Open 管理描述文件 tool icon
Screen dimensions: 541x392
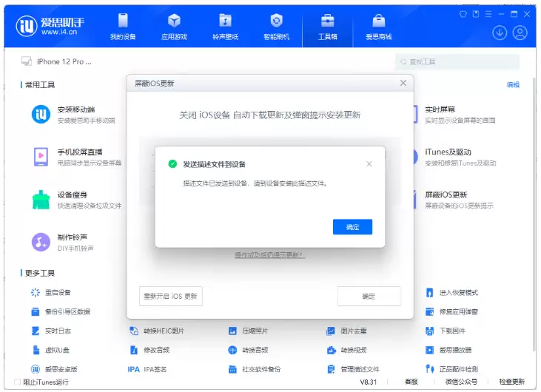(x=331, y=369)
